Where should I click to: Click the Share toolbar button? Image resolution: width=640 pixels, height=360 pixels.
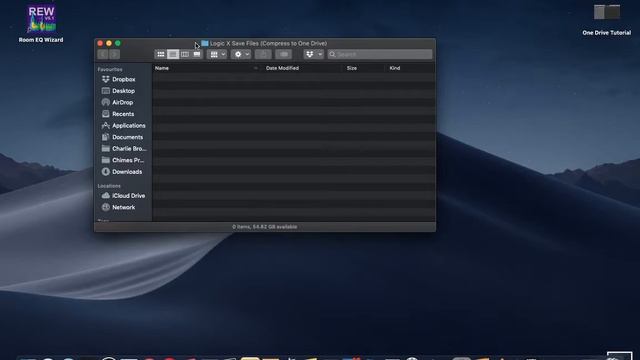pyautogui.click(x=263, y=54)
